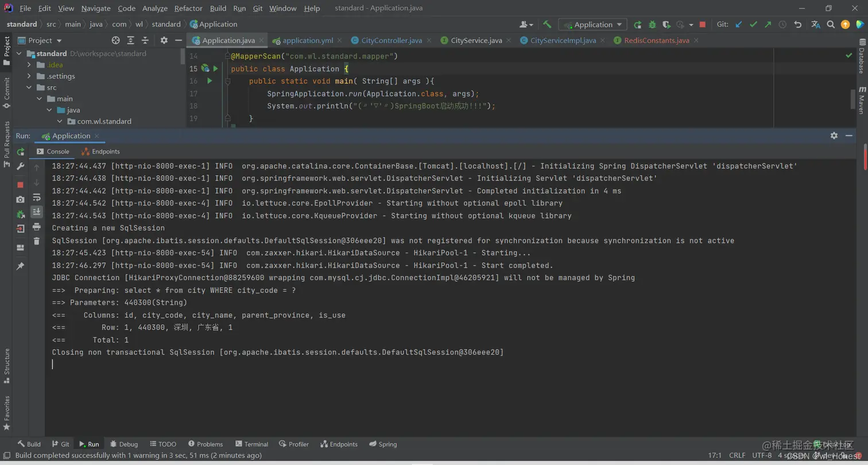The width and height of the screenshot is (868, 465).
Task: Toggle pin tab in Run panel
Action: tap(21, 266)
